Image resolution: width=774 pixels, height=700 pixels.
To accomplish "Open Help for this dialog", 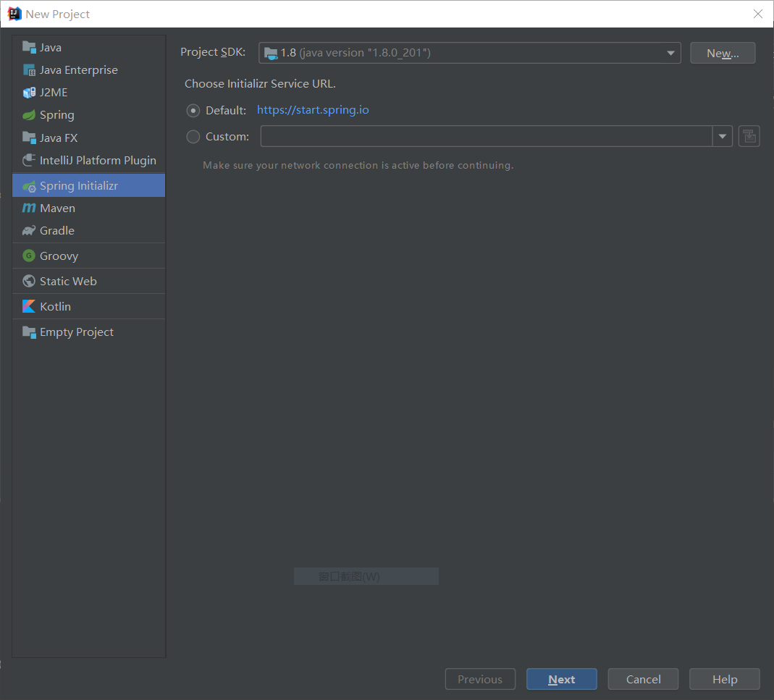I will (725, 679).
